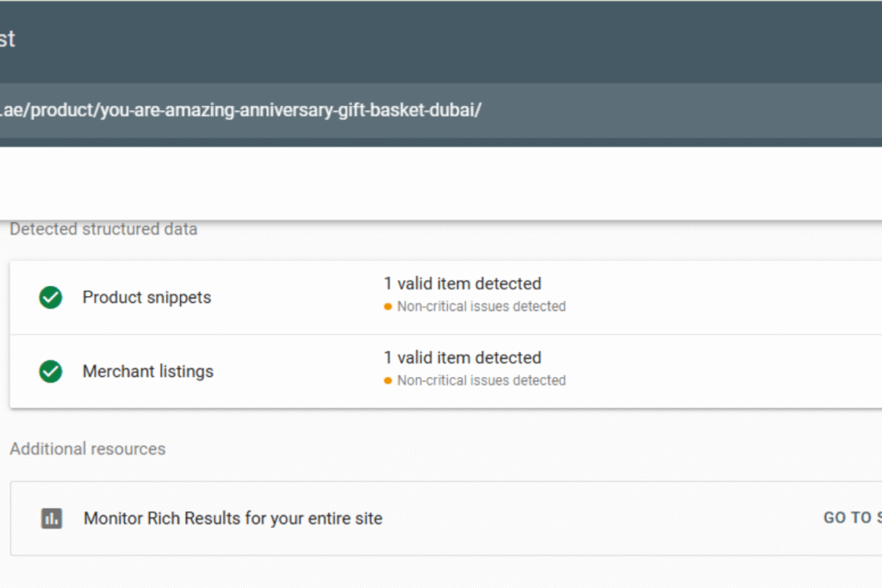The width and height of the screenshot is (882, 588).
Task: Open non-critical issues text for Product snippets
Action: click(481, 307)
